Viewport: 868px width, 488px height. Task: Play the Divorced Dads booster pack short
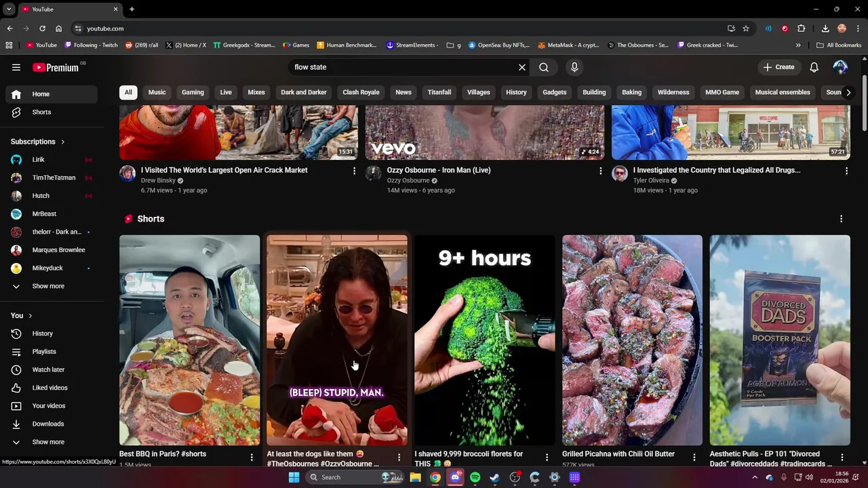tap(780, 340)
